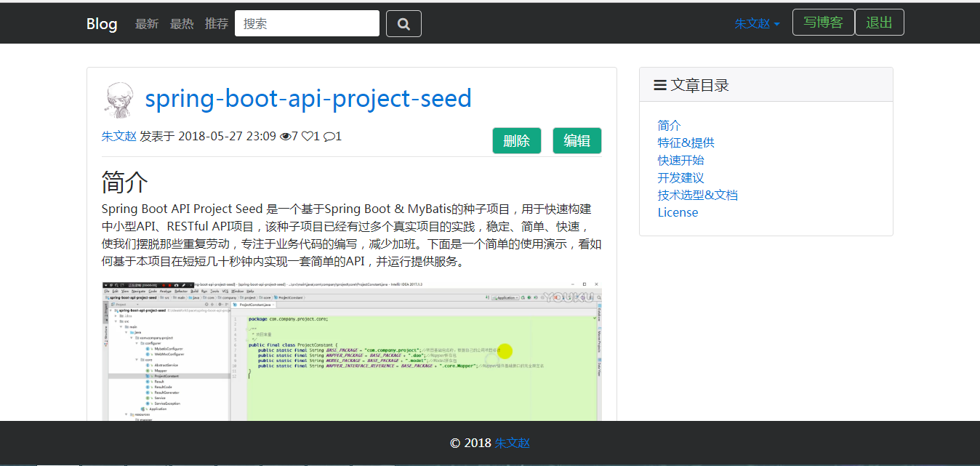The image size is (980, 466).
Task: Click the 编辑 button
Action: click(x=577, y=141)
